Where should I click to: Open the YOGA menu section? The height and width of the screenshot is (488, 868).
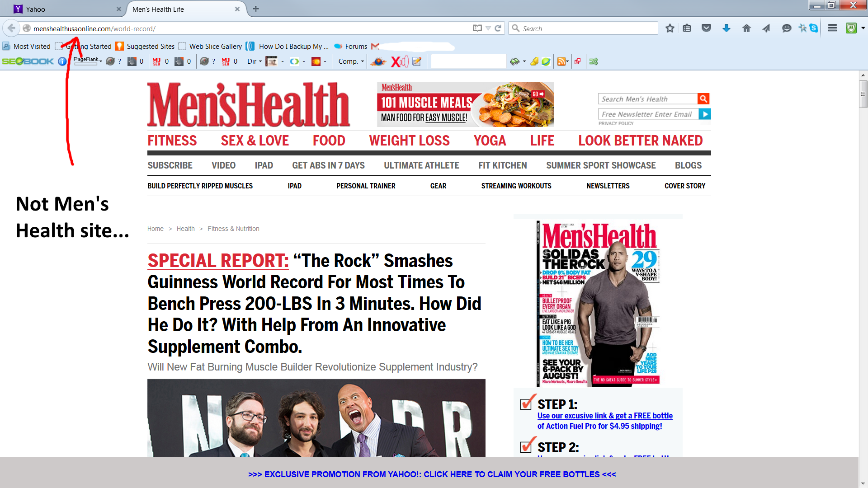point(490,141)
